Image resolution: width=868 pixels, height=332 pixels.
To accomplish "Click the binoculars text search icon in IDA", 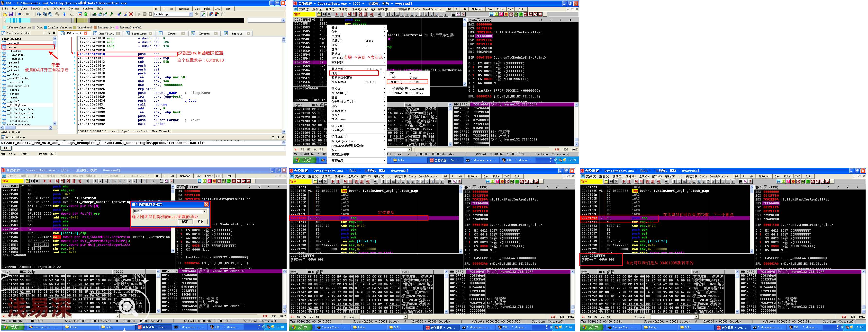I will (45, 14).
